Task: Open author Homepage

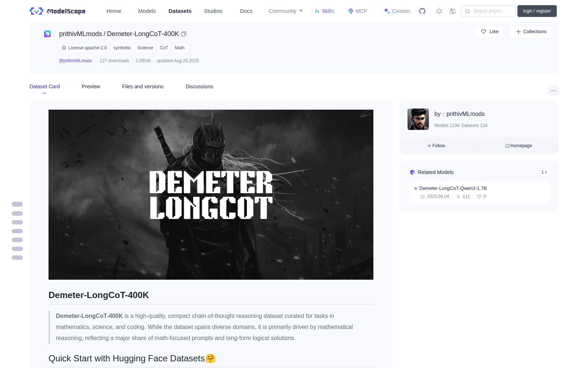Action: coord(519,146)
